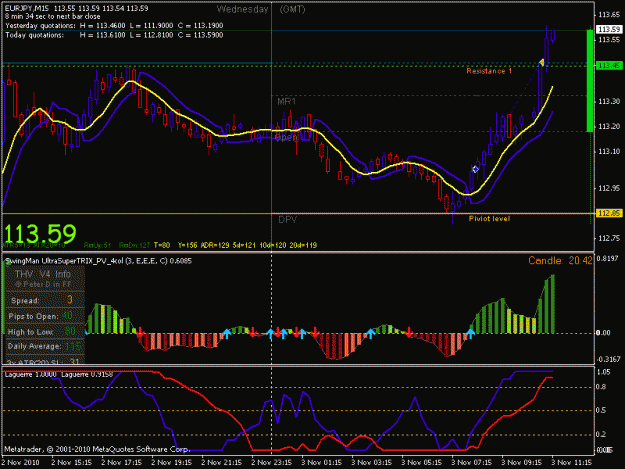Click the 'Today quotations' line
625x469 pixels.
114,35
